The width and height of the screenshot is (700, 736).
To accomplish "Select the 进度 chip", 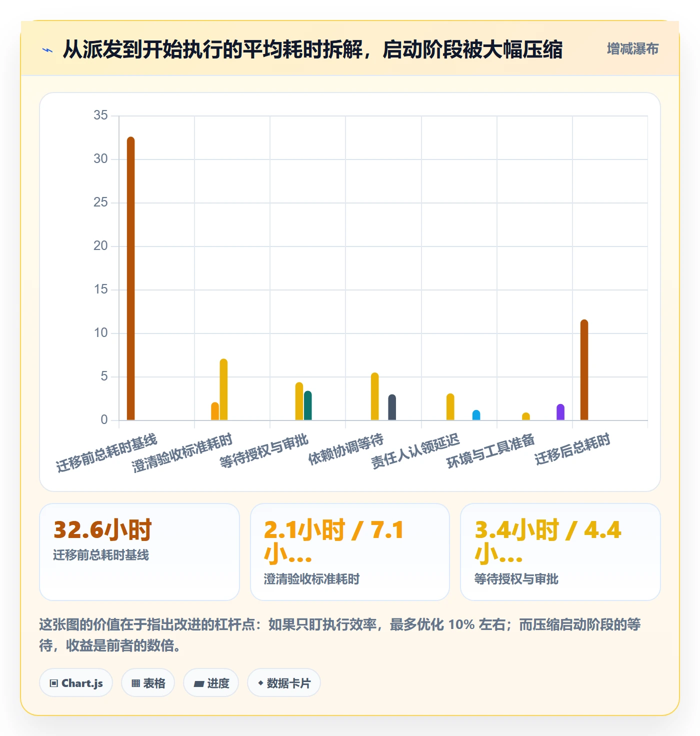I will (x=211, y=683).
